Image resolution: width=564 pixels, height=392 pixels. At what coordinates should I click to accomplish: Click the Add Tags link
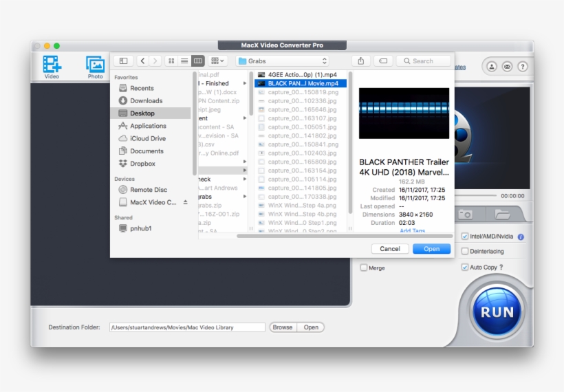pyautogui.click(x=412, y=231)
